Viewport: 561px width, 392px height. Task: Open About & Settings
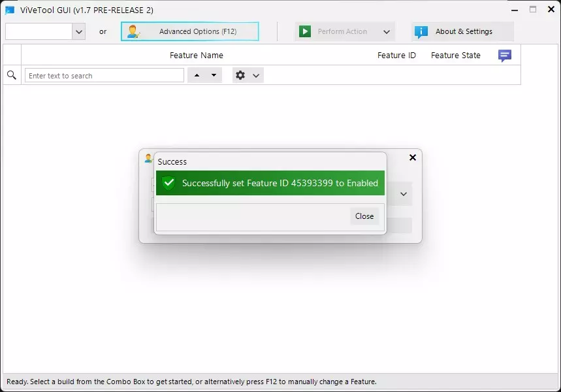(463, 31)
